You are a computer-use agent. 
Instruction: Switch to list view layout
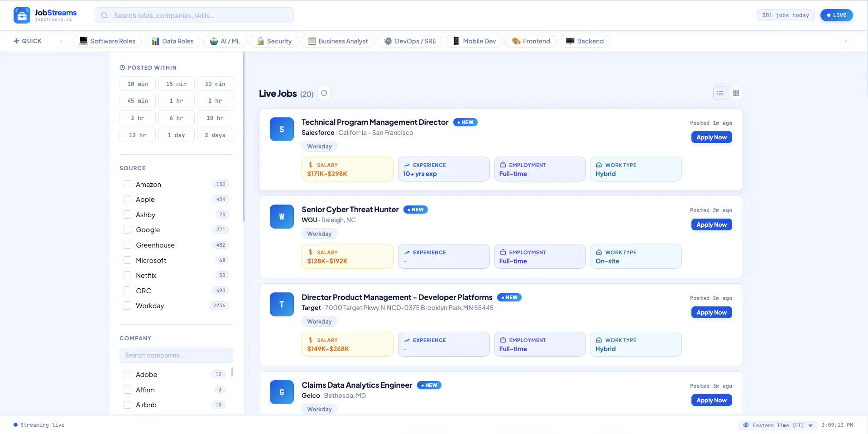[720, 93]
